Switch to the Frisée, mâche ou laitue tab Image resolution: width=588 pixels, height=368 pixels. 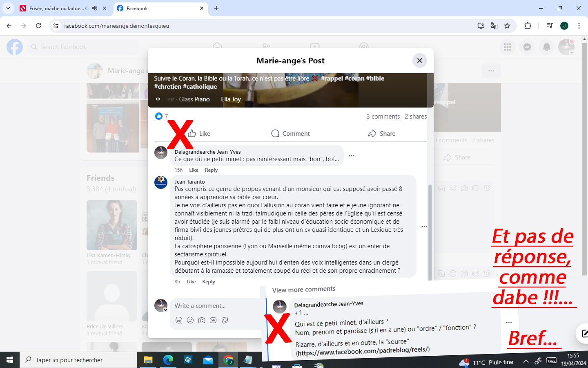(59, 8)
